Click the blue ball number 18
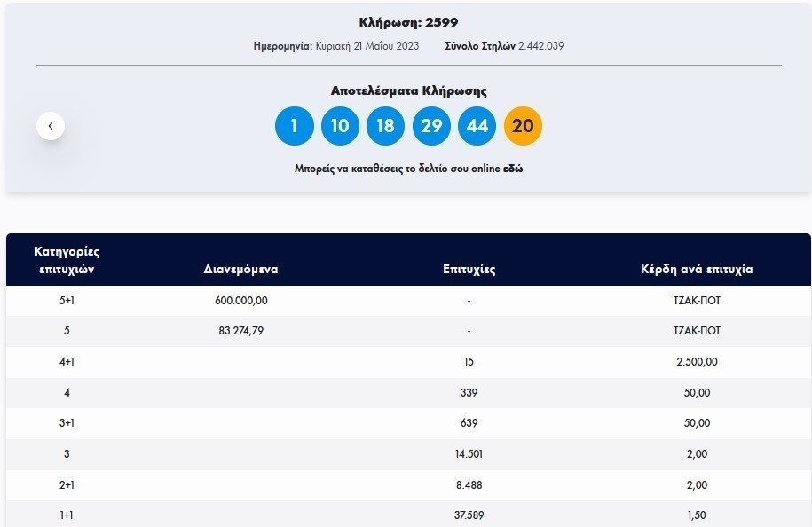The height and width of the screenshot is (527, 812). tap(385, 126)
